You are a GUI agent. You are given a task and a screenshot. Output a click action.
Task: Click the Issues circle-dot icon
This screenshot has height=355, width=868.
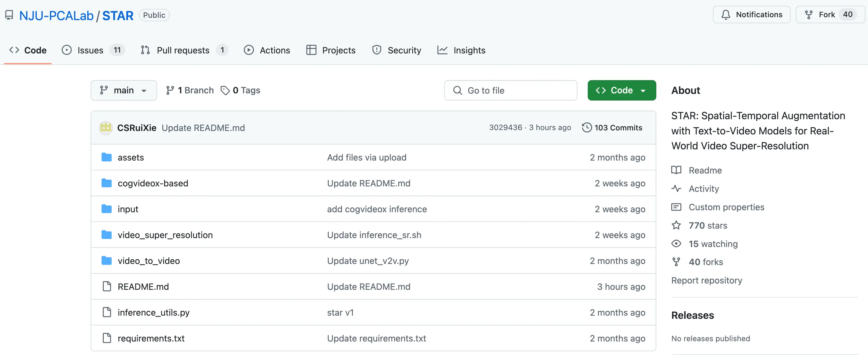pos(67,50)
